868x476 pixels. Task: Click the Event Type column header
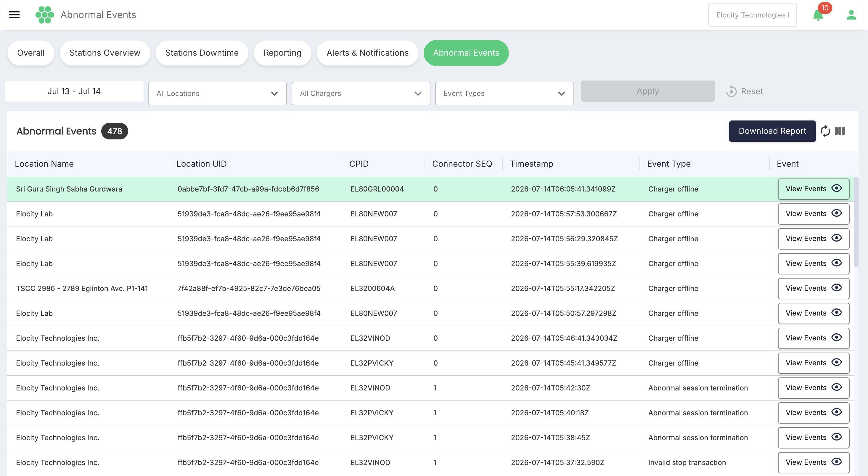669,164
